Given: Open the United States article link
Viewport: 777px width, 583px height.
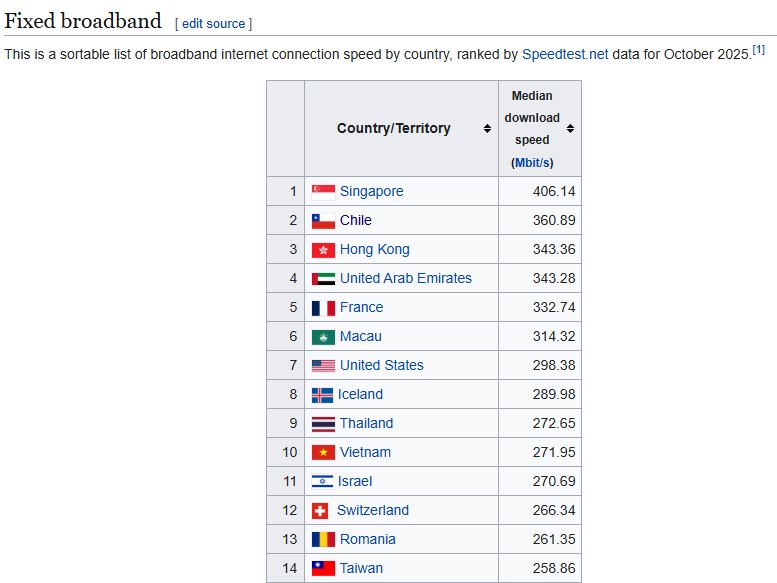Looking at the screenshot, I should point(382,365).
